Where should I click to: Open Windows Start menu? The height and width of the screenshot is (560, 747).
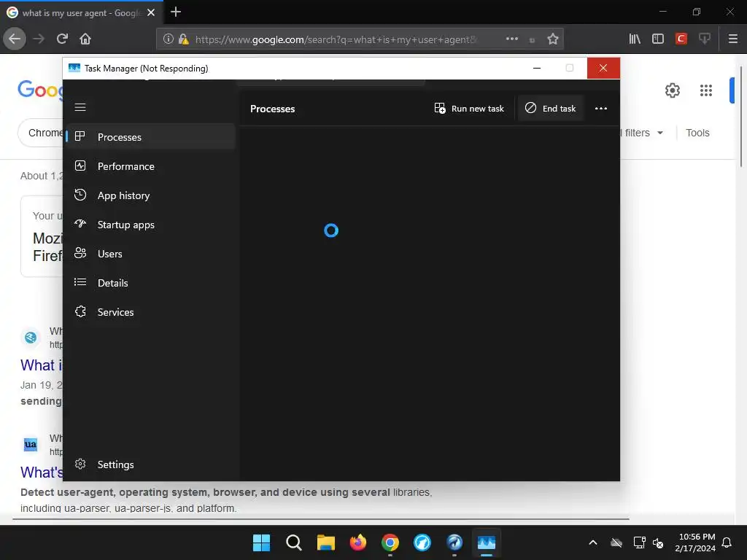pyautogui.click(x=262, y=542)
